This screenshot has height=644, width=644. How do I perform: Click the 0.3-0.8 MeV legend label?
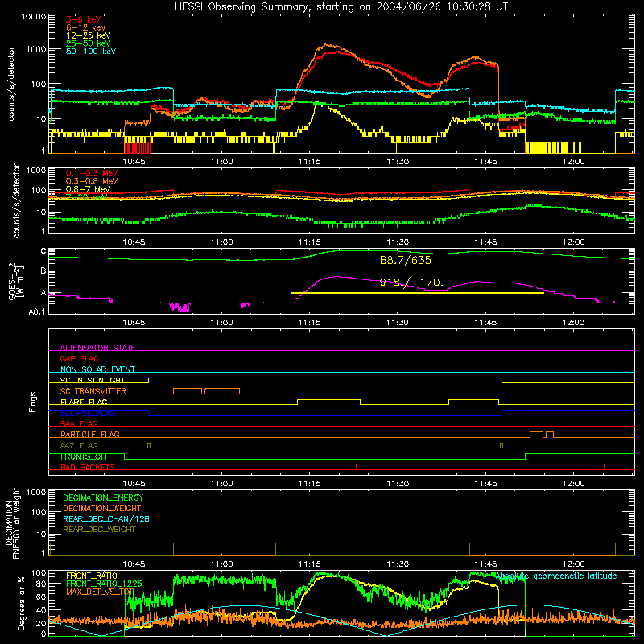click(92, 181)
